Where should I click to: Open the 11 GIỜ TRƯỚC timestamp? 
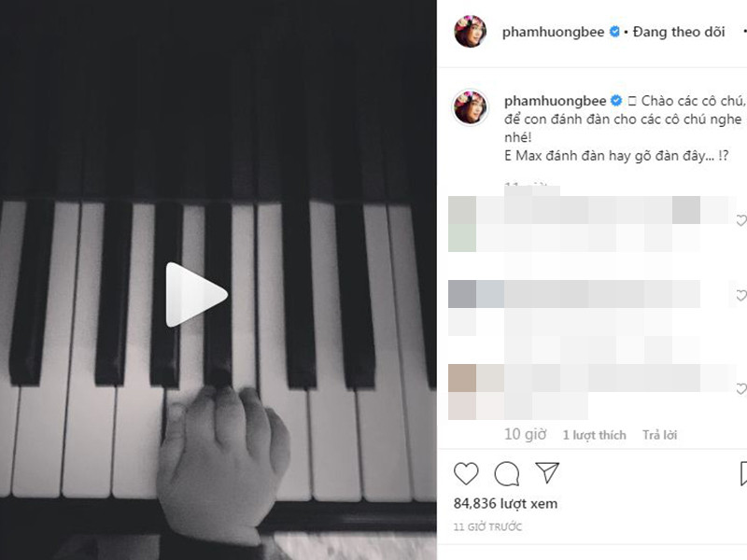click(x=487, y=526)
